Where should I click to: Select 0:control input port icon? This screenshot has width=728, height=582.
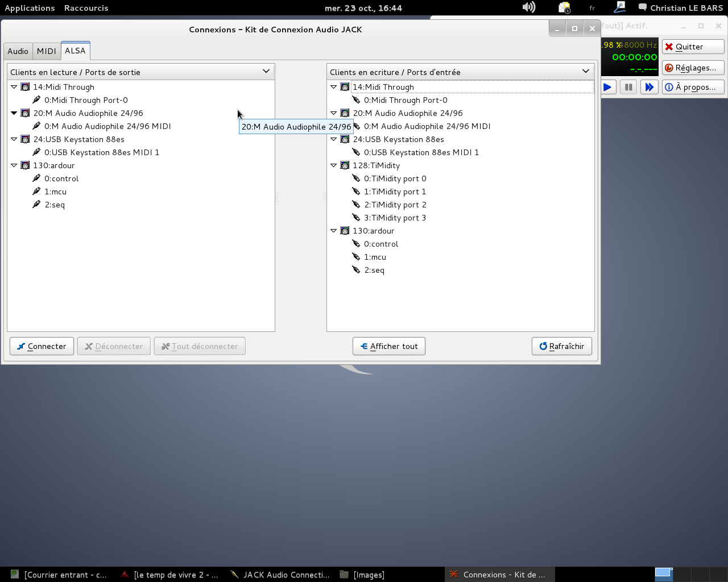pos(356,244)
